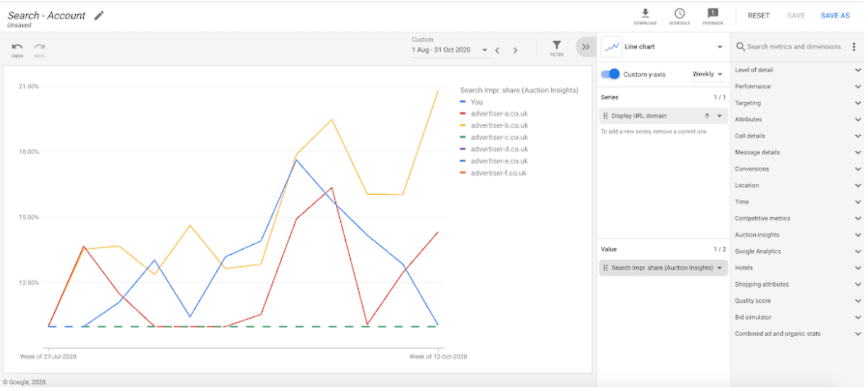Click the search magnifier in metrics panel
This screenshot has height=391, width=868.
[x=740, y=46]
